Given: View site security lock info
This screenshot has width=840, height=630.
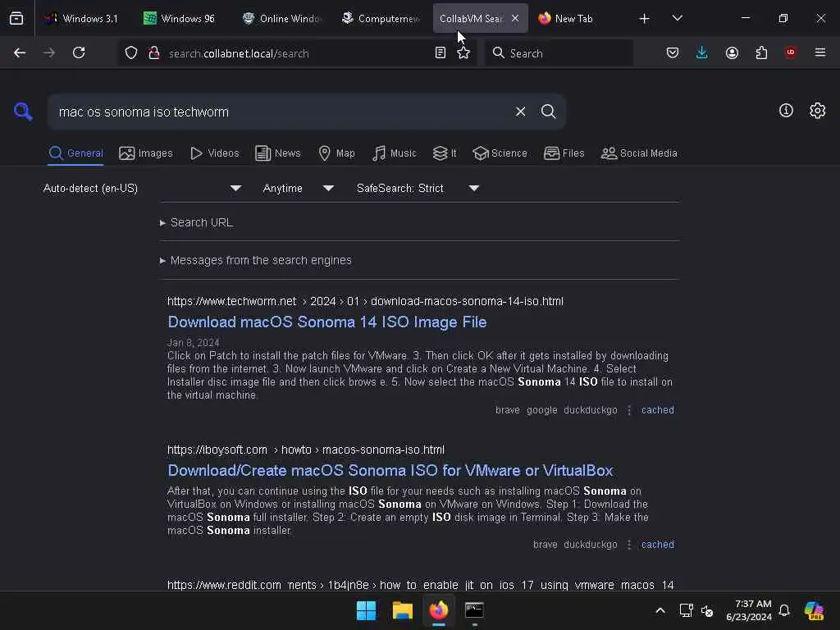Looking at the screenshot, I should pyautogui.click(x=154, y=53).
